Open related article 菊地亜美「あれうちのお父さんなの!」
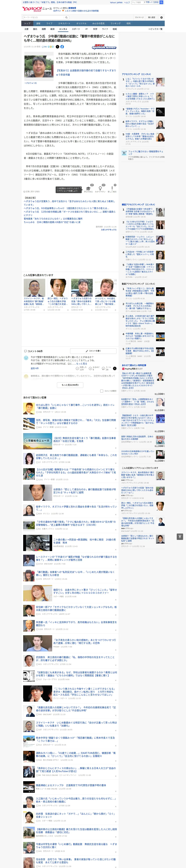The height and width of the screenshot is (868, 186). coord(53,219)
